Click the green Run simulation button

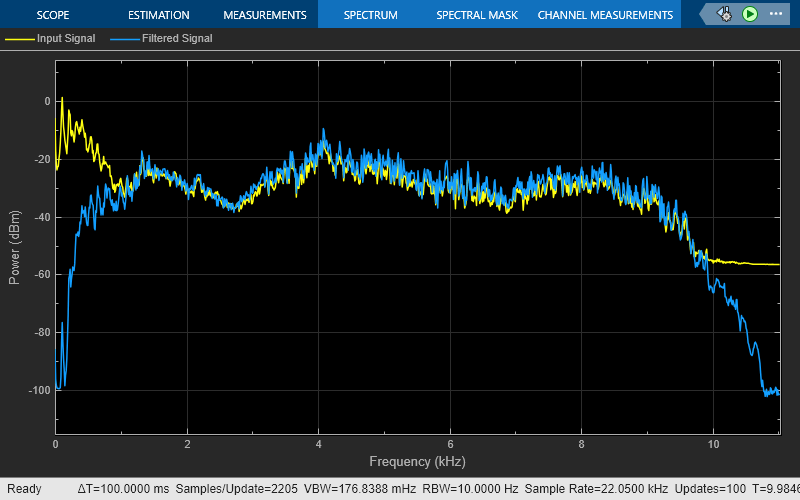click(x=749, y=14)
